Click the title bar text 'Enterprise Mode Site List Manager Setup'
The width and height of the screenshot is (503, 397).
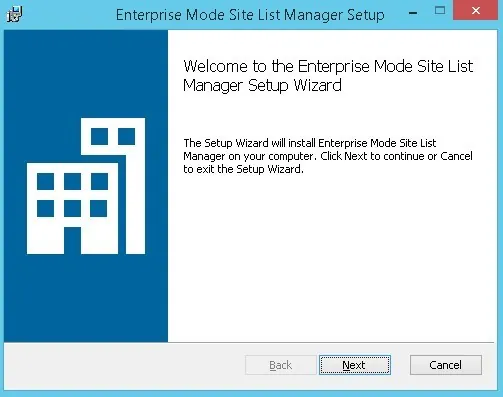pyautogui.click(x=250, y=15)
